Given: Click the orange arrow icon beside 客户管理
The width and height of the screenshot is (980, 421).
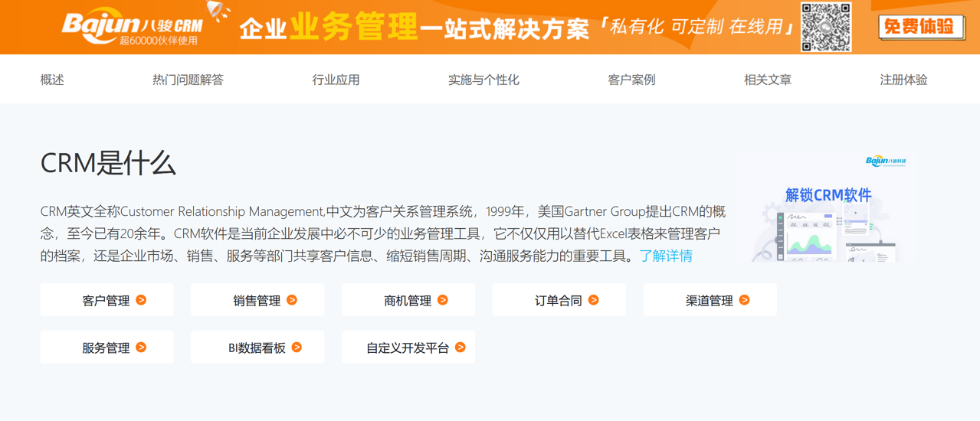Looking at the screenshot, I should click(141, 300).
